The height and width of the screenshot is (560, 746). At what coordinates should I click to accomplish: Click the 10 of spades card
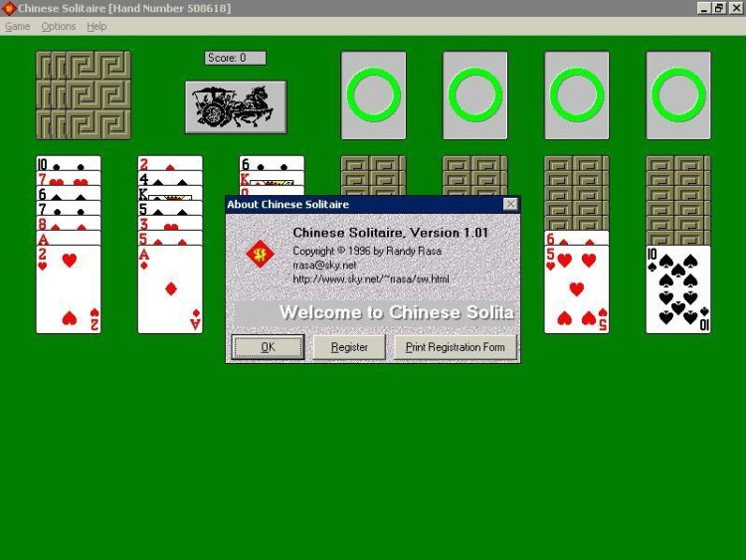click(678, 288)
